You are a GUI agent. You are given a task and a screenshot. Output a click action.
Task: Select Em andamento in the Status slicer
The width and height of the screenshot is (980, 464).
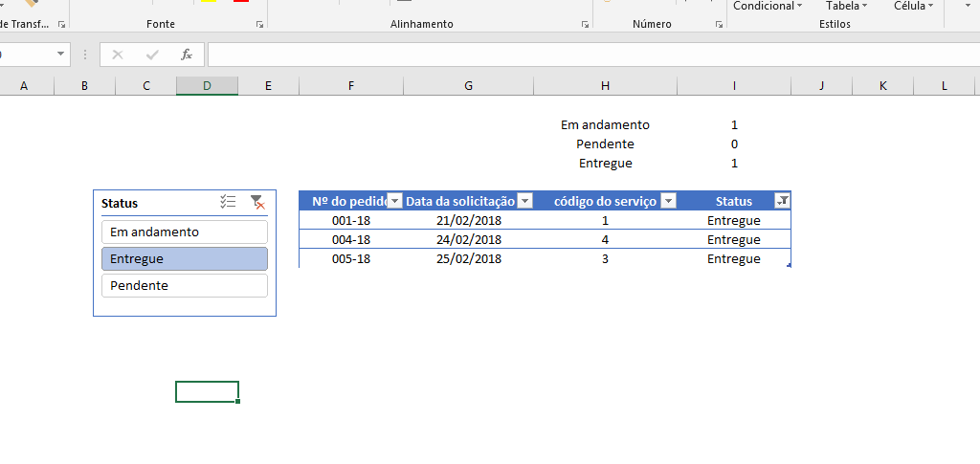click(185, 232)
